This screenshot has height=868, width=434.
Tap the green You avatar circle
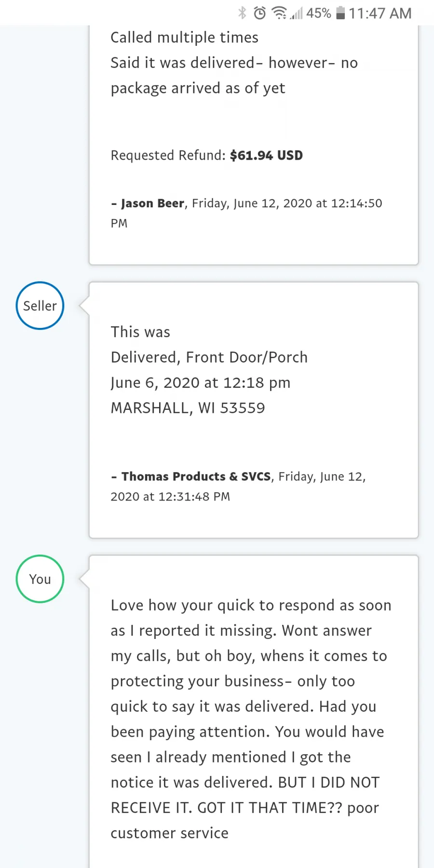[x=40, y=579]
